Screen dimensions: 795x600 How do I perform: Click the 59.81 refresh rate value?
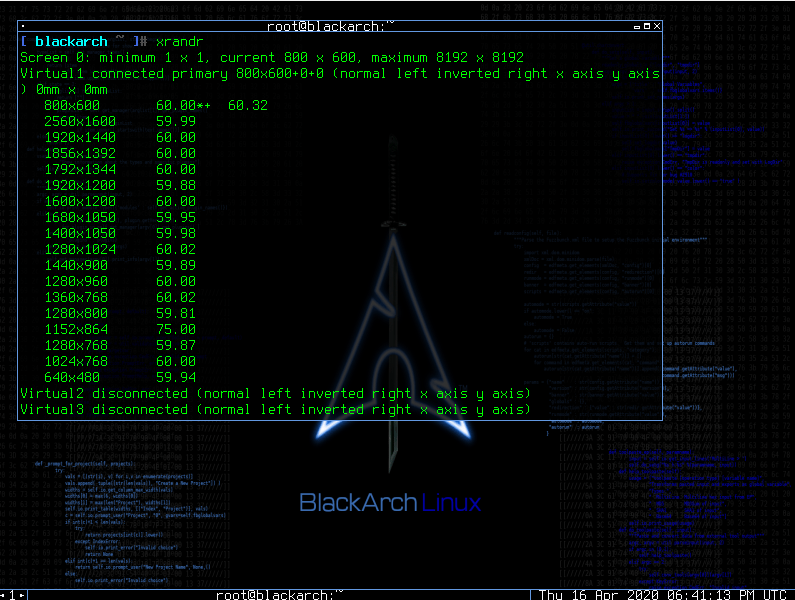coord(175,313)
